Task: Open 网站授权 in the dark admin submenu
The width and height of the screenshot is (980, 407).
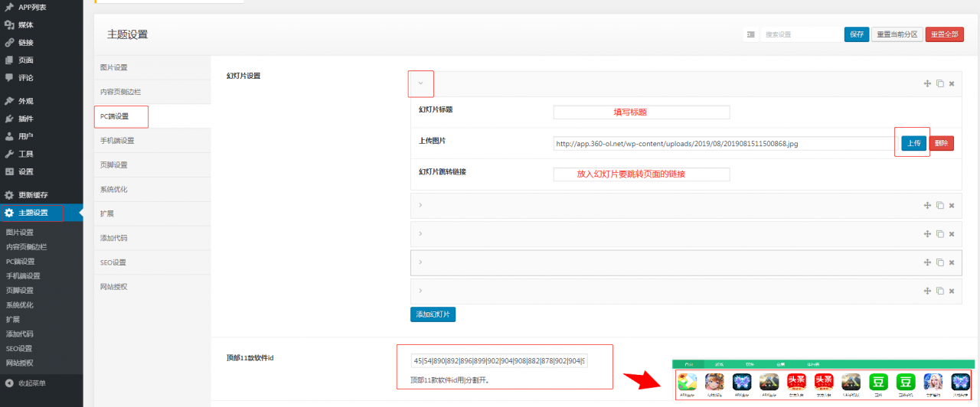Action: (20, 363)
